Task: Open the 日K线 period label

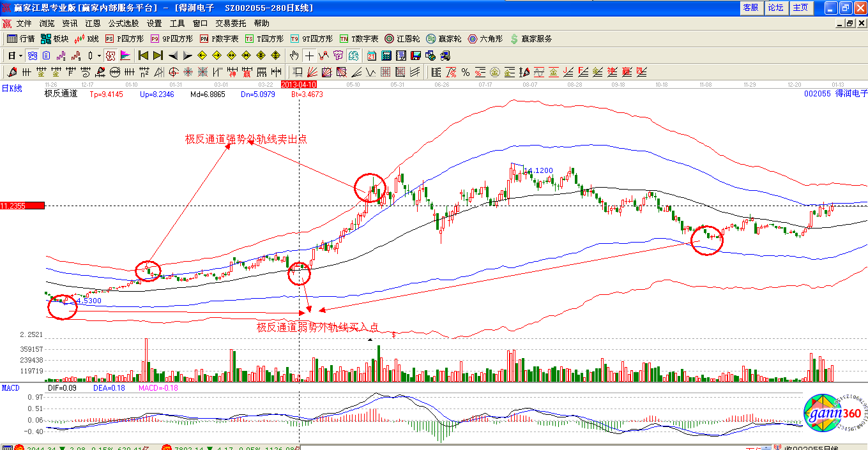Action: 11,89
